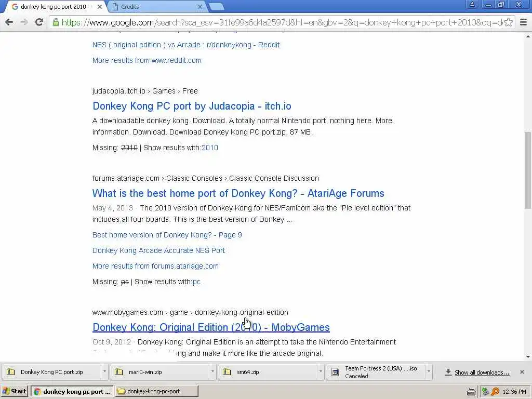Bookmark this page with the star icon
Viewport: 532px width, 399px height.
tap(508, 22)
